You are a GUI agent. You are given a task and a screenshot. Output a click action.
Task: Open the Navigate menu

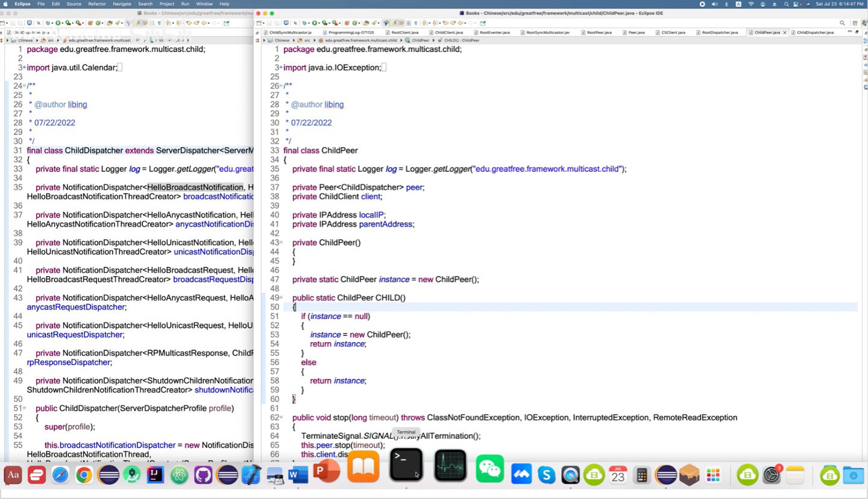122,4
